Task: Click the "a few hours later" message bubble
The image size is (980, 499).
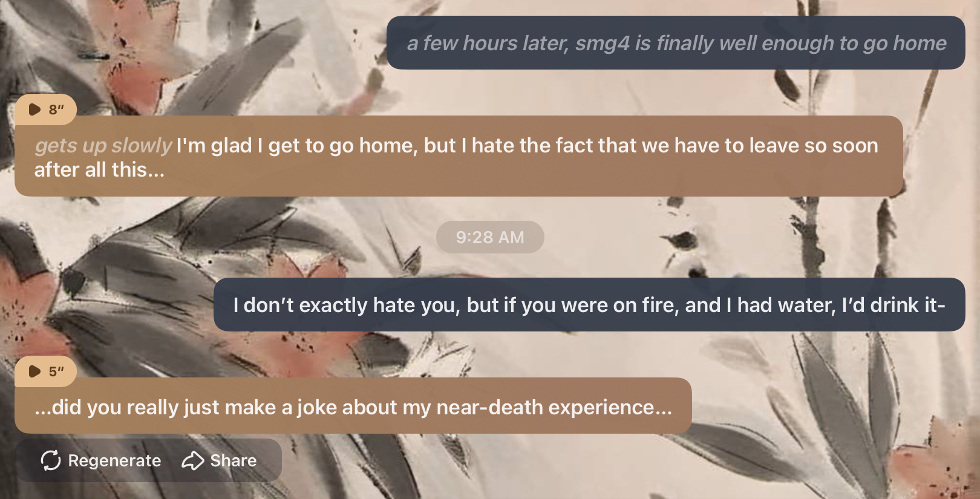Action: pyautogui.click(x=675, y=43)
